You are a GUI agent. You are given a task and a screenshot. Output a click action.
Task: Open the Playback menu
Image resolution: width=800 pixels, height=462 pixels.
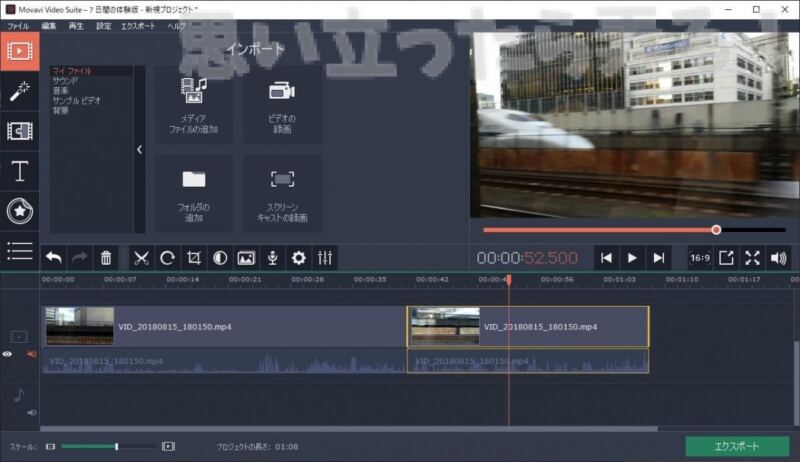pos(76,26)
